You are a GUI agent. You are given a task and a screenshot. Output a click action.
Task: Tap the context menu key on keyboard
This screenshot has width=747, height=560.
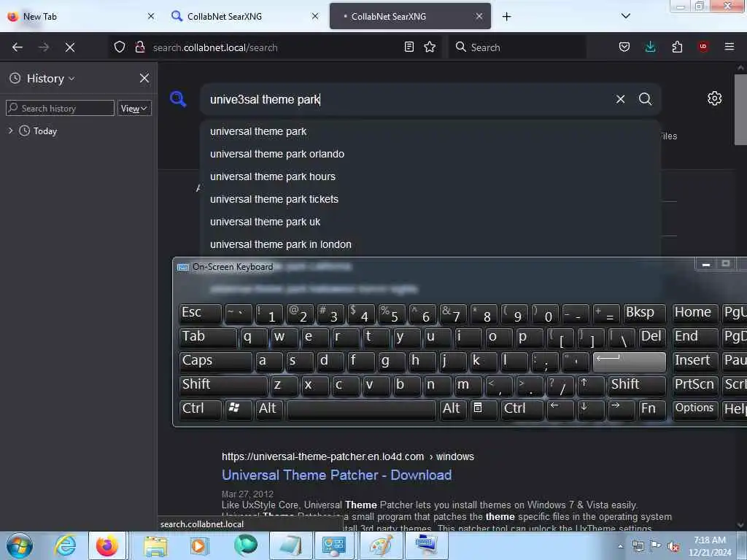(484, 410)
